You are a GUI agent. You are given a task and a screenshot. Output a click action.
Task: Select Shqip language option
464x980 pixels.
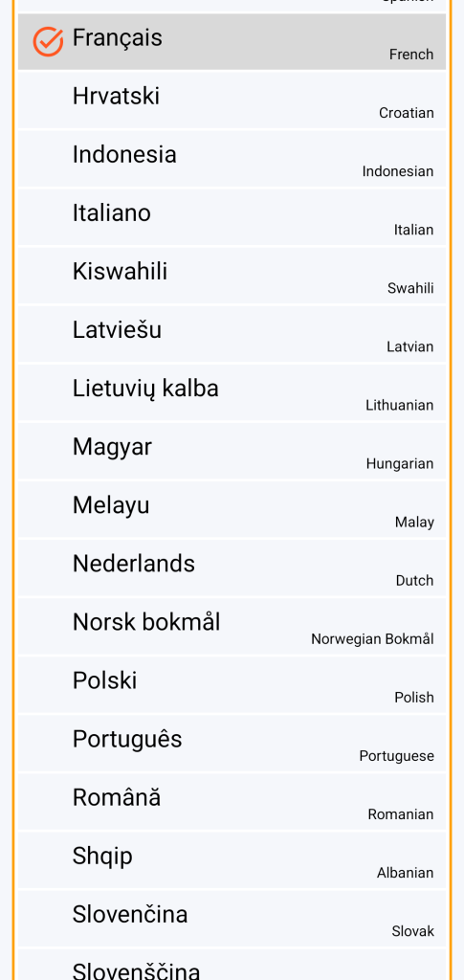coord(232,860)
